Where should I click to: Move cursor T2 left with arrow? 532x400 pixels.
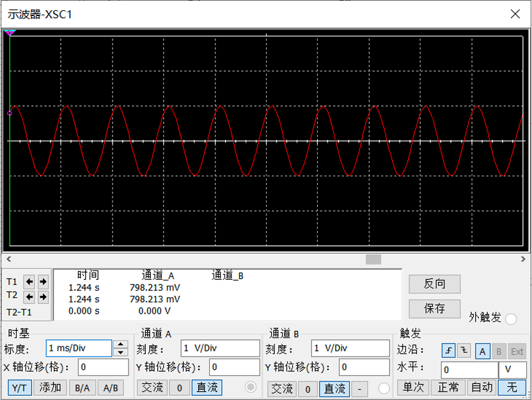[x=29, y=297]
